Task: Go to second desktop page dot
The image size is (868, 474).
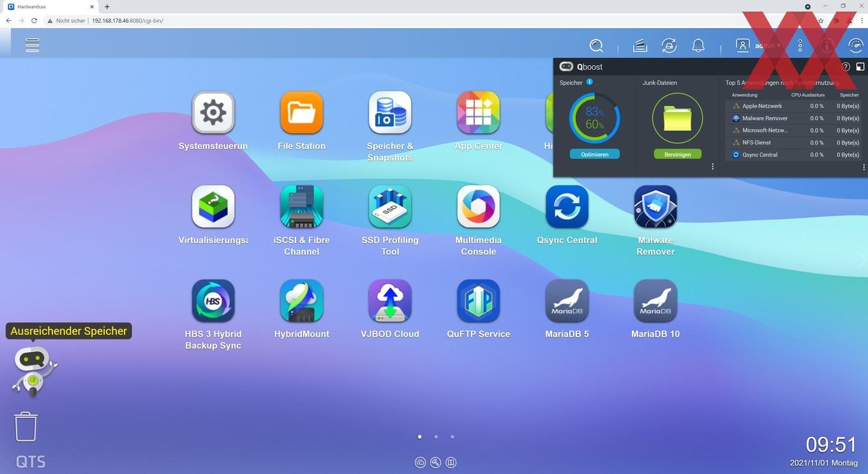Action: (436, 437)
